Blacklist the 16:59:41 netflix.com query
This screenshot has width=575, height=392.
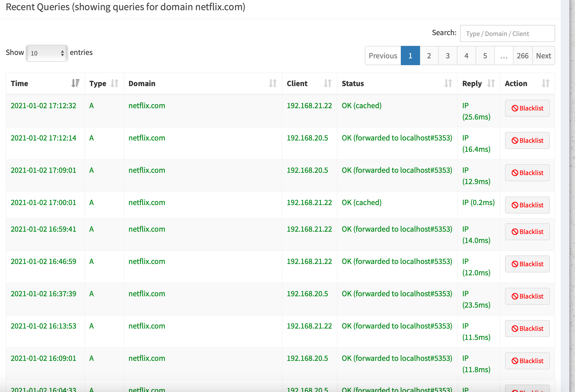click(x=527, y=232)
